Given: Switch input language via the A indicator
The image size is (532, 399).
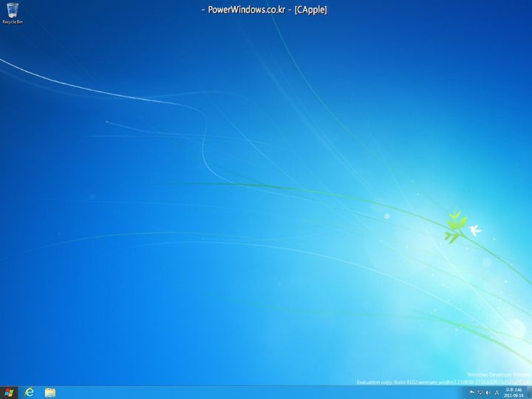Looking at the screenshot, I should [x=497, y=392].
